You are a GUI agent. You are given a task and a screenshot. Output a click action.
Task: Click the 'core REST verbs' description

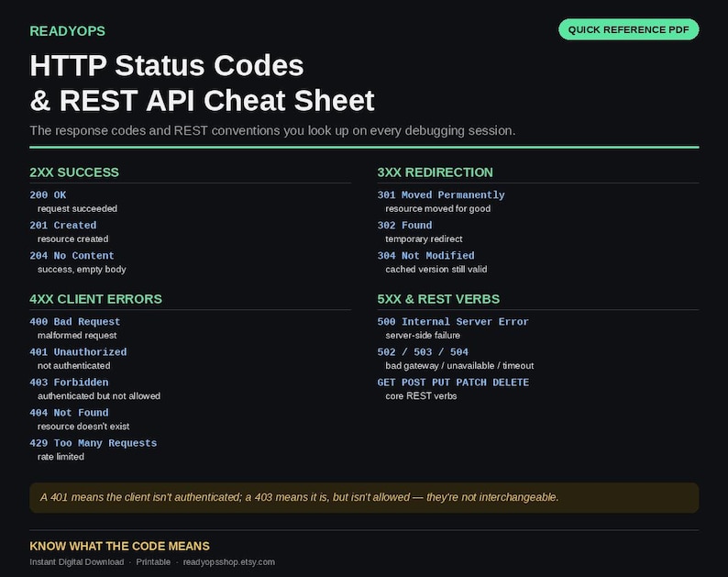point(421,395)
